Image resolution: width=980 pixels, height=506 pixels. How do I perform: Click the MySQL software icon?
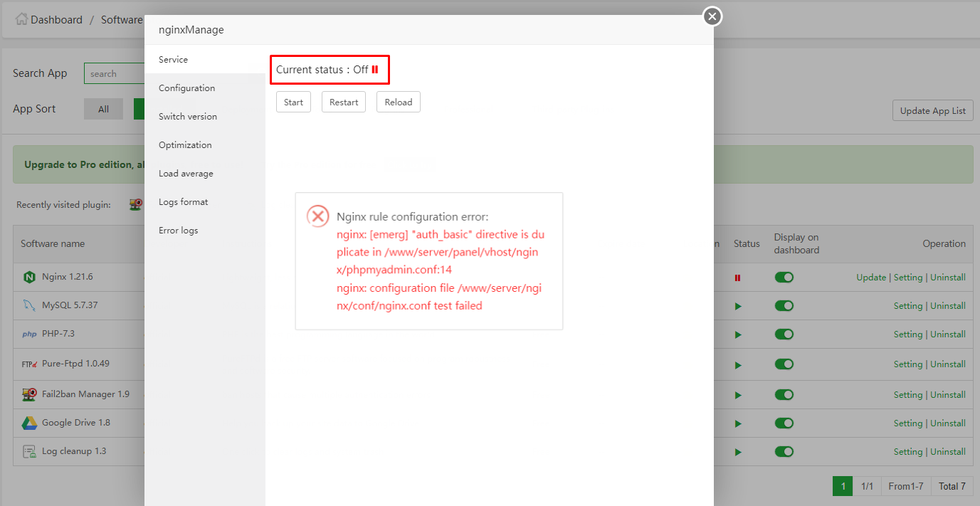click(x=29, y=305)
